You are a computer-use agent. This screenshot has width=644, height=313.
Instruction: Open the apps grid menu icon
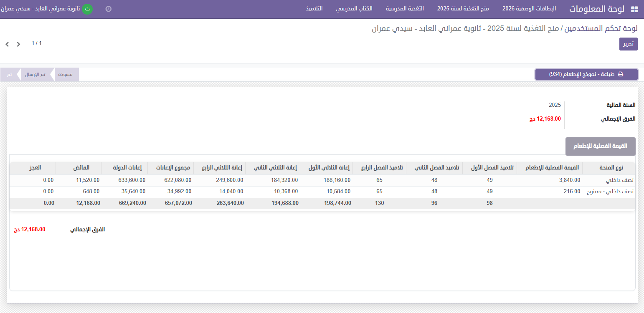coord(634,9)
